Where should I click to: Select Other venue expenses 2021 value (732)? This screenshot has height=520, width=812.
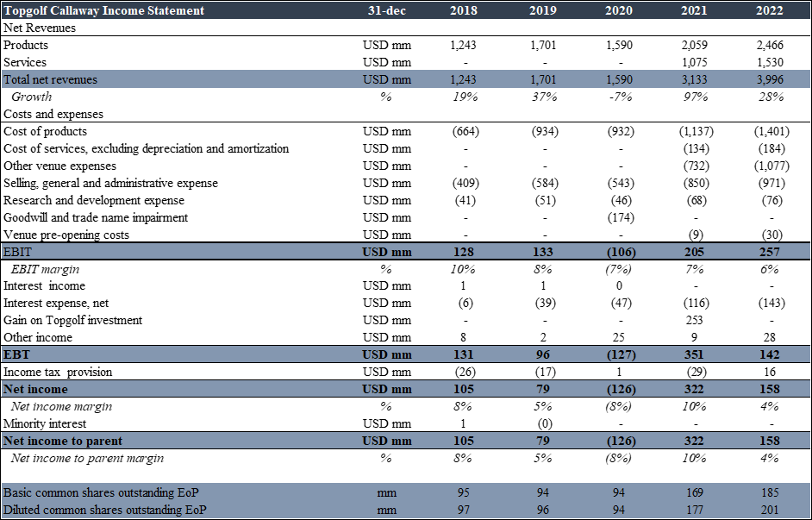pos(696,166)
